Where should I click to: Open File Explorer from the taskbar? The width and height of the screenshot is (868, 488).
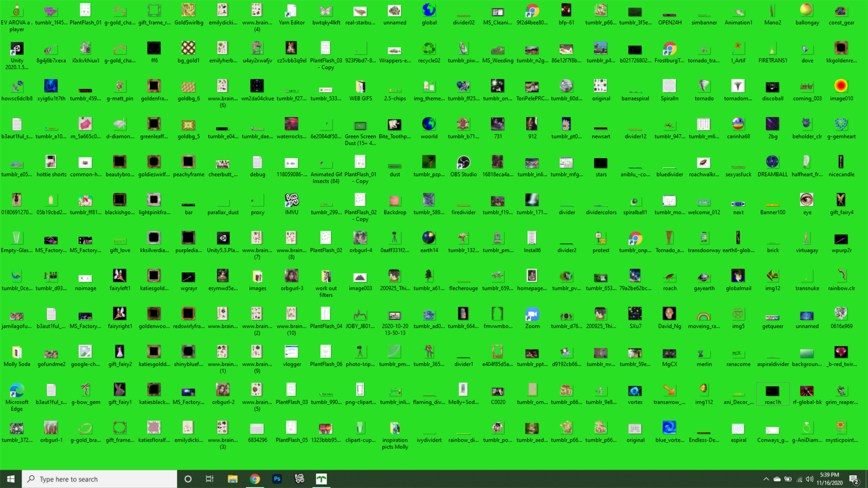coord(233,479)
